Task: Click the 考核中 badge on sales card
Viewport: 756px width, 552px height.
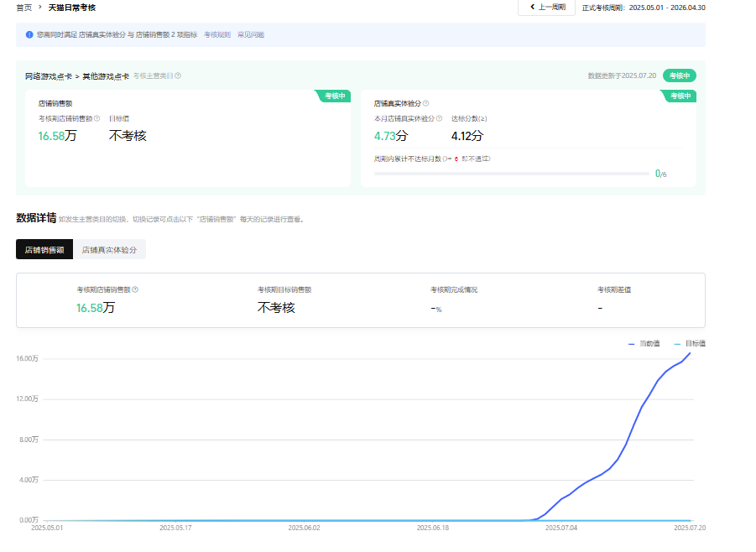Action: (334, 96)
